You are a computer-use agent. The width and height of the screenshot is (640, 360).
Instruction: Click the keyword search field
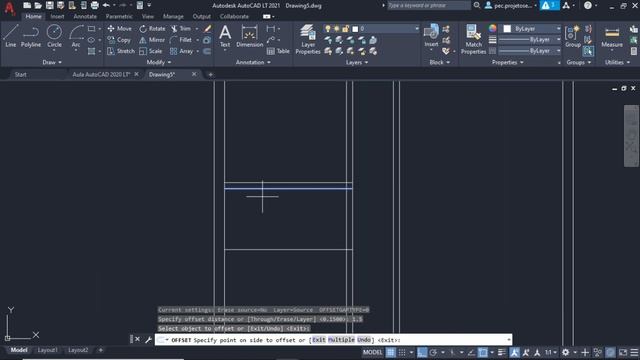tap(429, 5)
